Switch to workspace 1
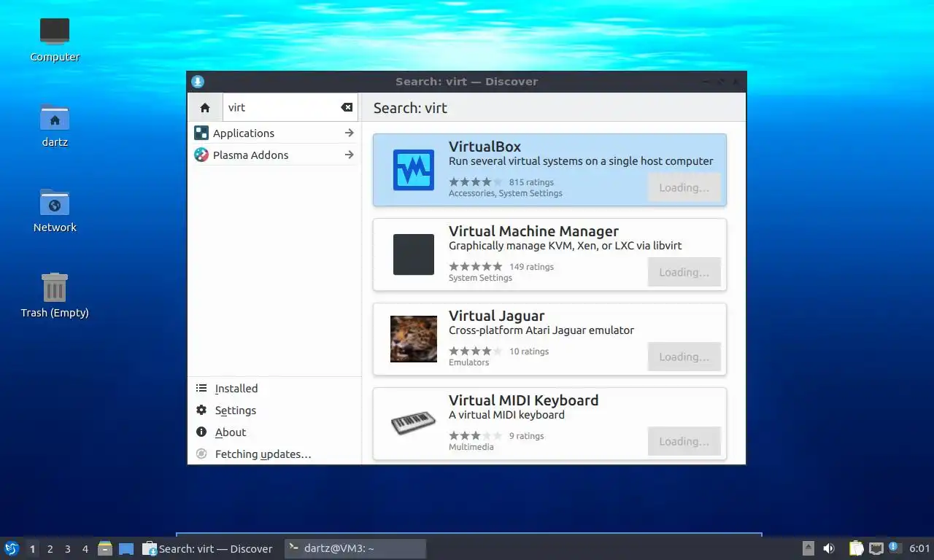 32,549
